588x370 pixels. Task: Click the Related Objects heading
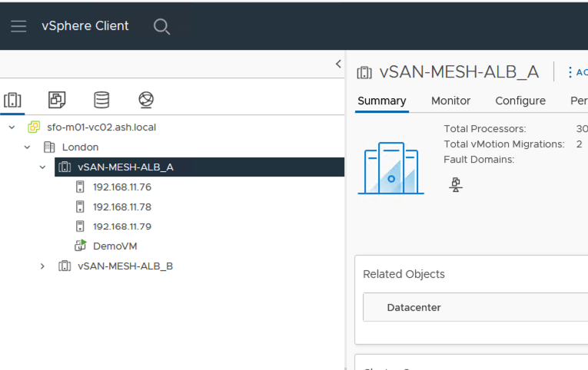[404, 274]
